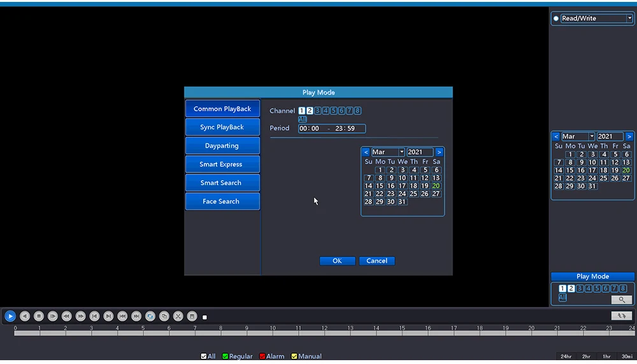Go to next month in right panel calendar
The width and height of the screenshot is (637, 364).
click(629, 136)
